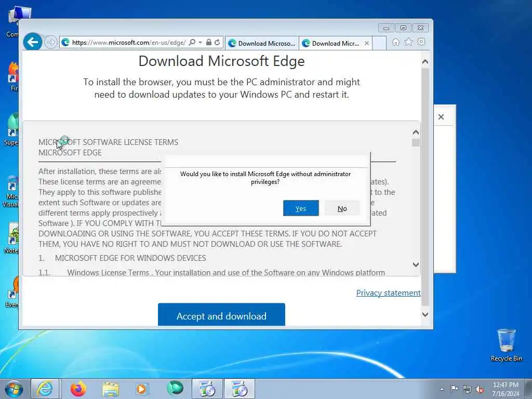Click the Computer desktop icon
532x399 pixels.
12,21
